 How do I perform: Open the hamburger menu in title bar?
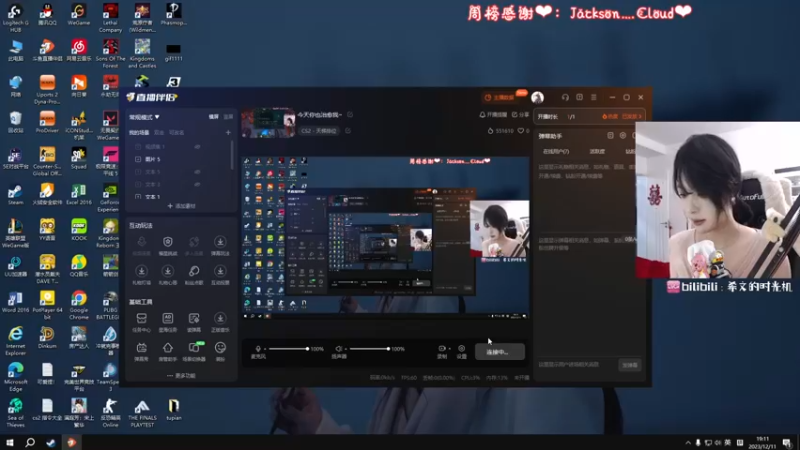tap(593, 97)
